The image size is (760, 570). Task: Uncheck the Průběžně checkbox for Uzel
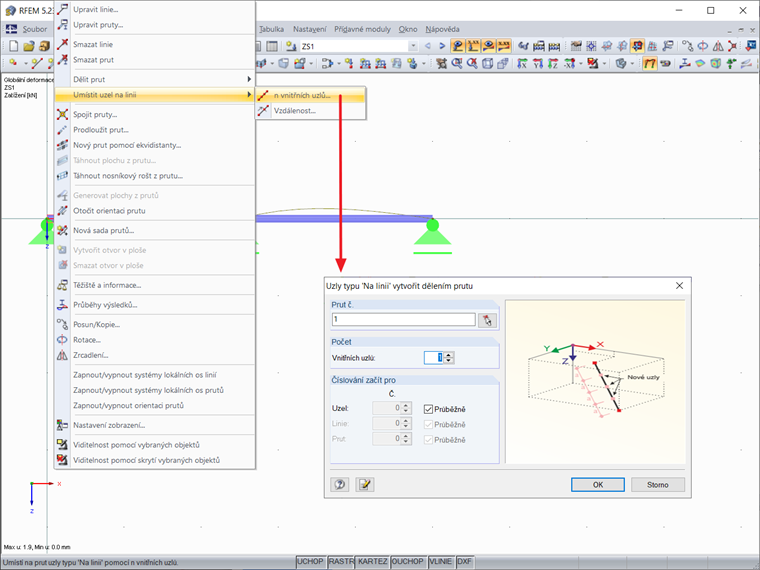point(428,409)
